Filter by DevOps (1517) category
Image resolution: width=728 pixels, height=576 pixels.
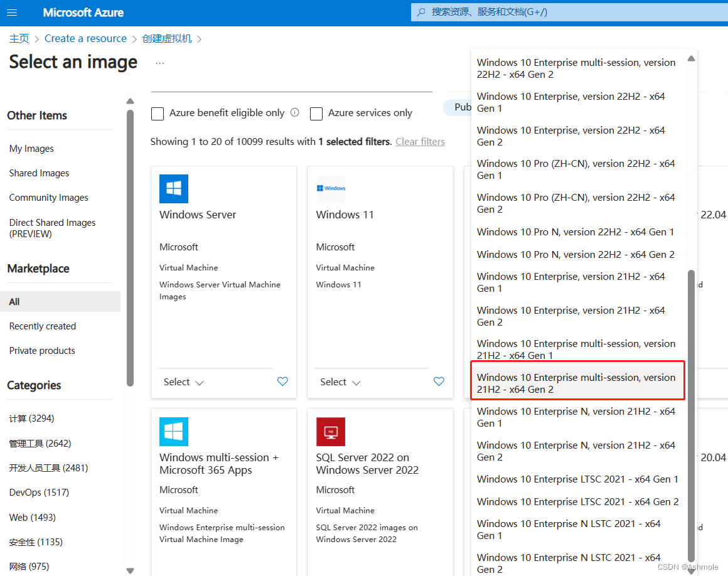click(x=39, y=493)
